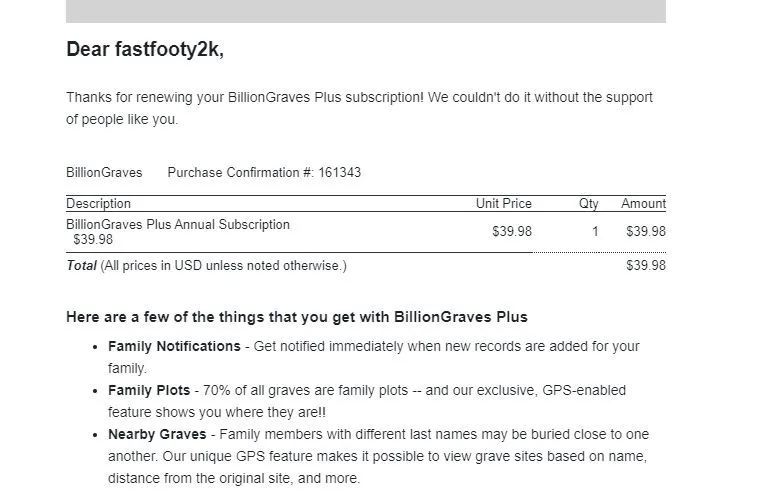Click the 'BillionGraves' label before Purchase Confirmation

(x=104, y=173)
